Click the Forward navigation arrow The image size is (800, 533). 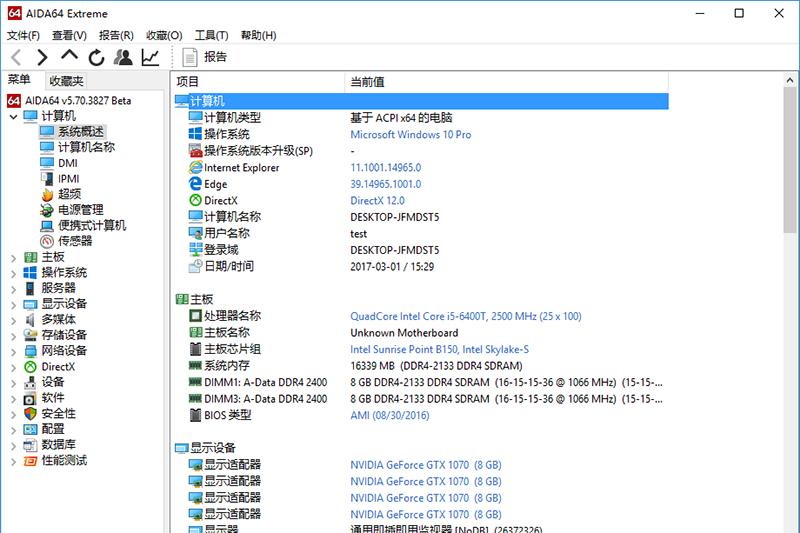(42, 57)
